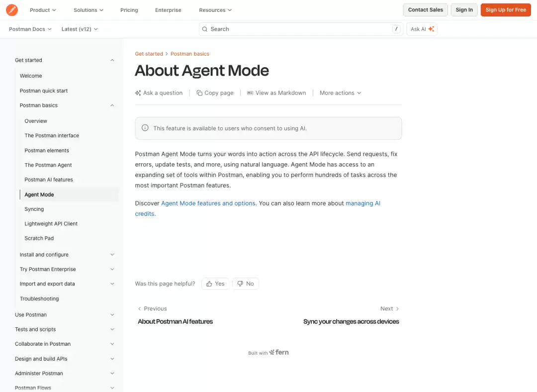The width and height of the screenshot is (537, 392).
Task: Open the Troubleshooting page
Action: pos(39,299)
